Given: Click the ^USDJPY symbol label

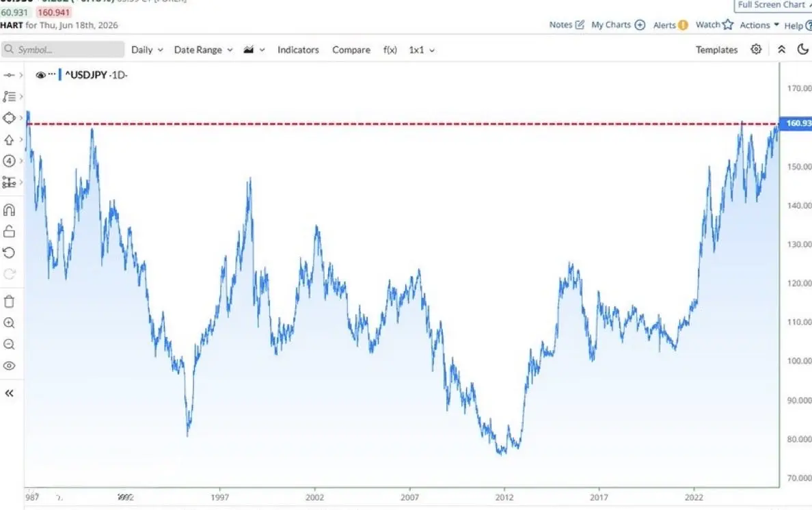Looking at the screenshot, I should coord(86,75).
